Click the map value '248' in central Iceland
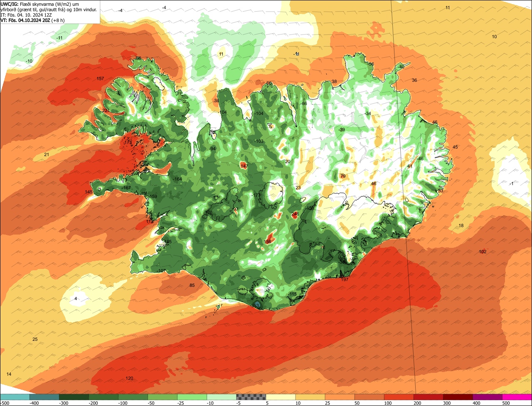 point(295,214)
